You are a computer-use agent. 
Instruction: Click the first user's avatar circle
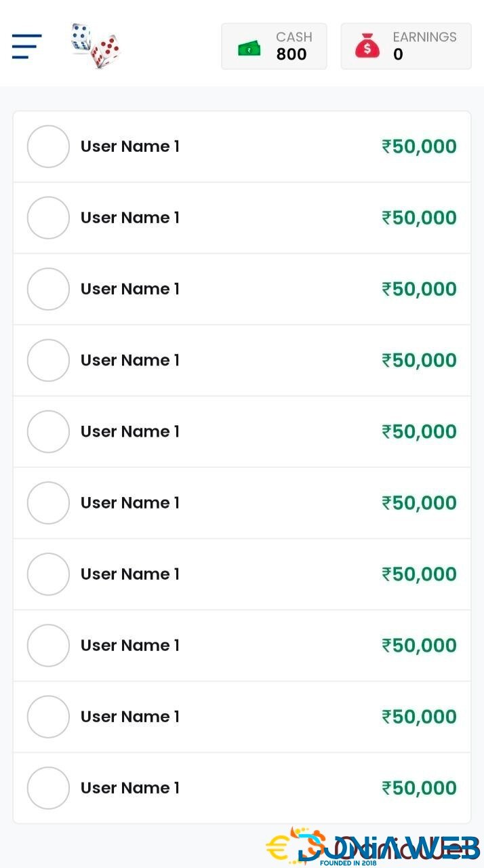point(48,146)
